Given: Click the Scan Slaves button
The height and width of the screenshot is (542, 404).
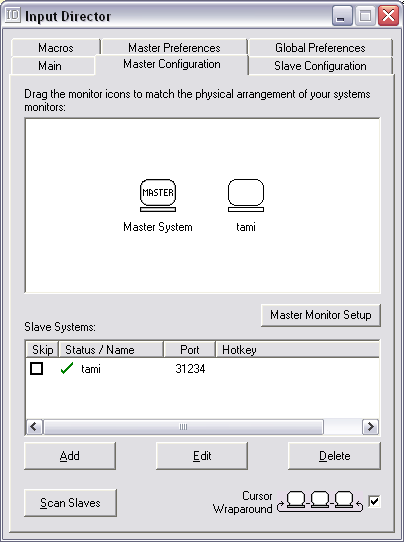Looking at the screenshot, I should click(70, 503).
